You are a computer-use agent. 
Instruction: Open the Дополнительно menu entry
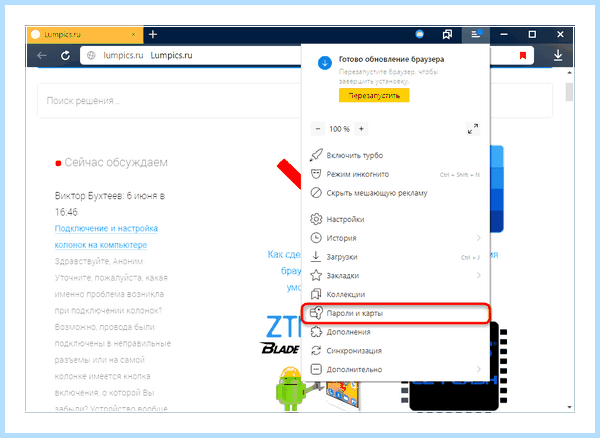(x=395, y=370)
